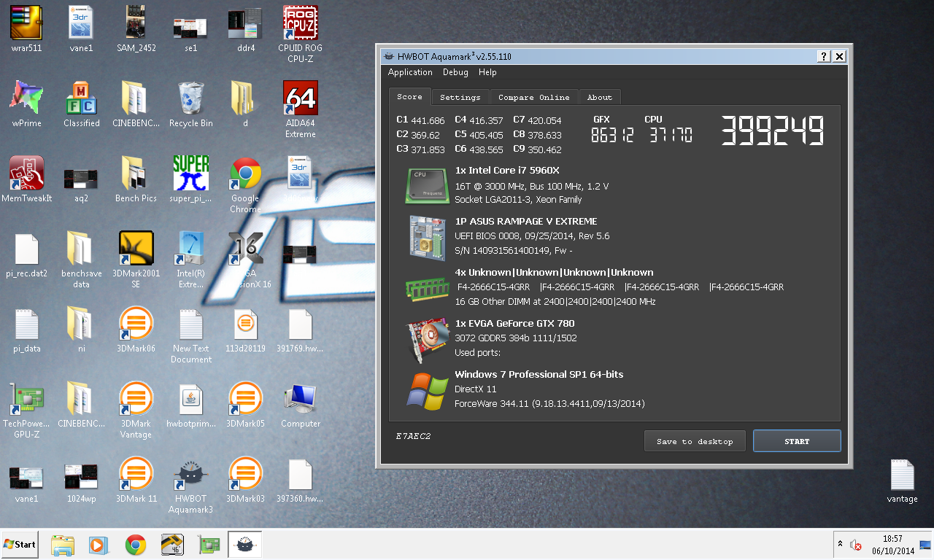Click the total score 399249

pos(773,131)
